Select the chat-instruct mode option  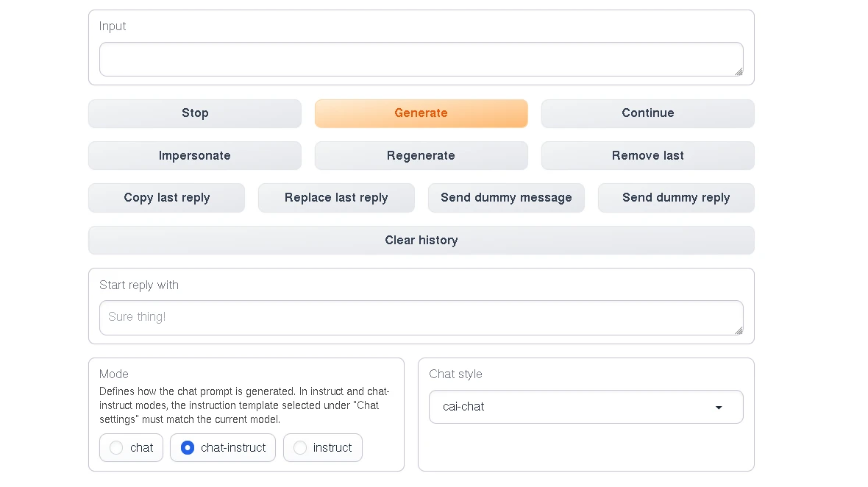(x=188, y=447)
